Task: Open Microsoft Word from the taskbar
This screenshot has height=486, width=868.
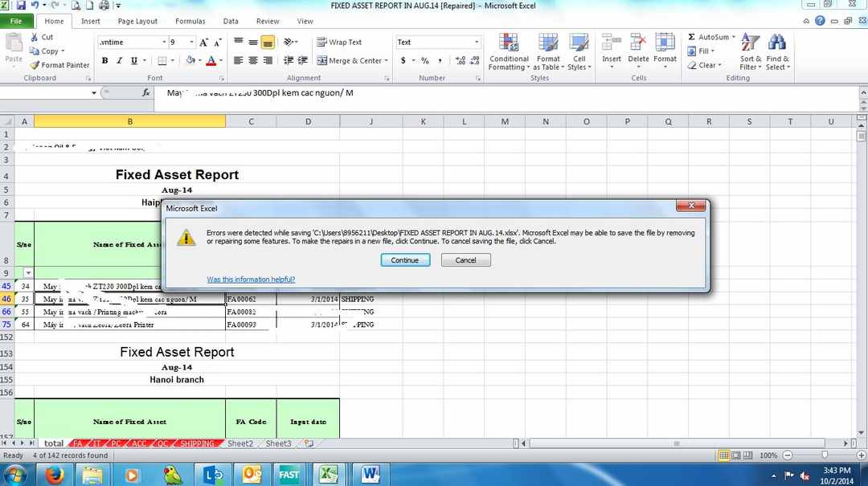Action: point(371,475)
